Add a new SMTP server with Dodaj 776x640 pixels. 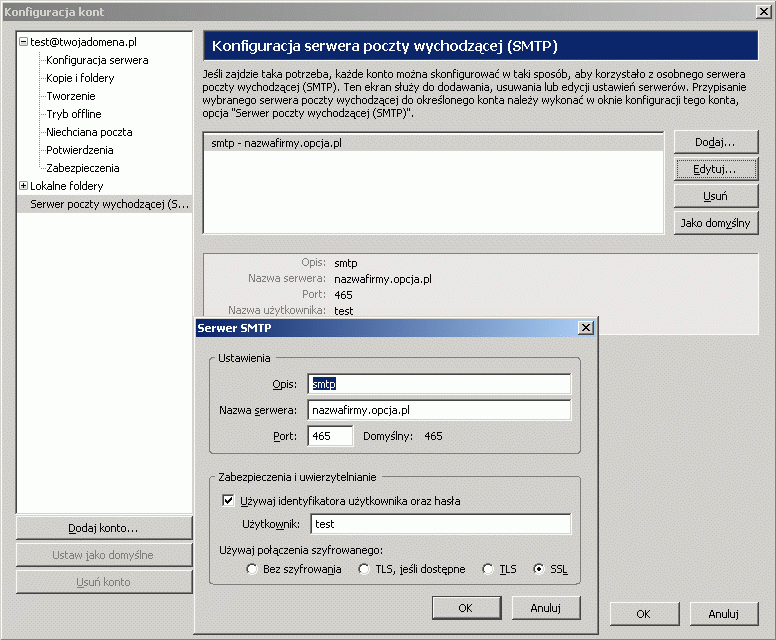click(x=716, y=142)
